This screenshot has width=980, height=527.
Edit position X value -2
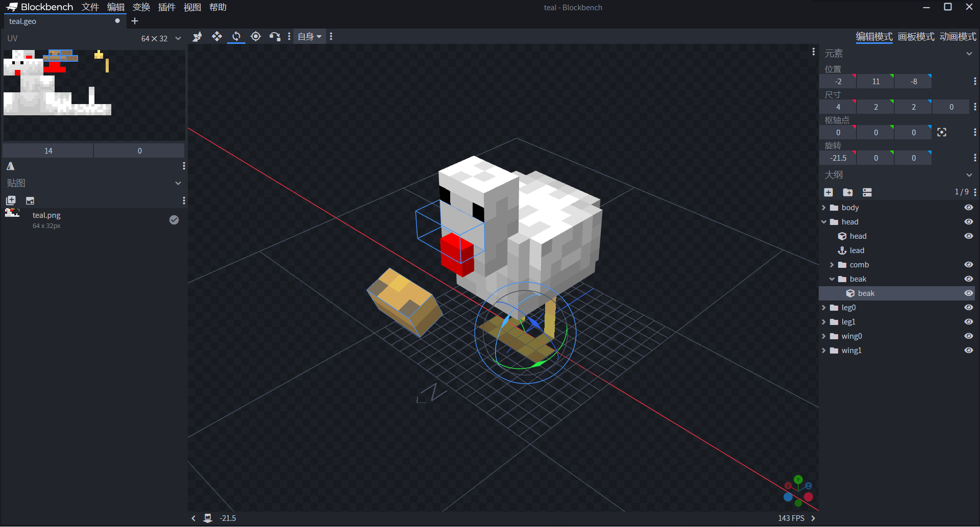(838, 82)
